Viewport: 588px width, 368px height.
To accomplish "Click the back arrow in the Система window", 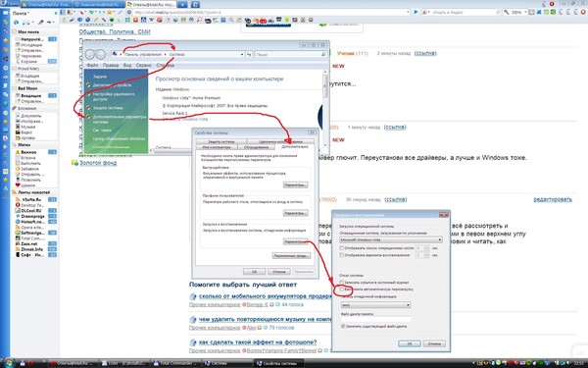I will point(90,54).
